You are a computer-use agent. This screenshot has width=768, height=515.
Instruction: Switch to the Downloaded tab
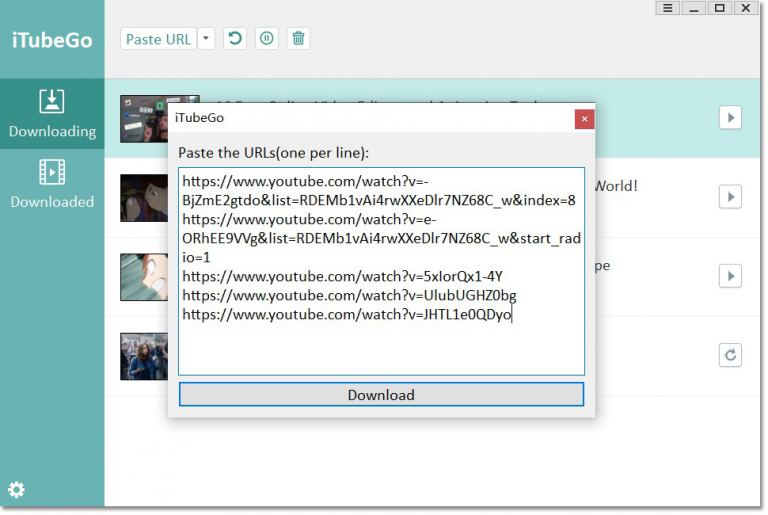point(52,184)
